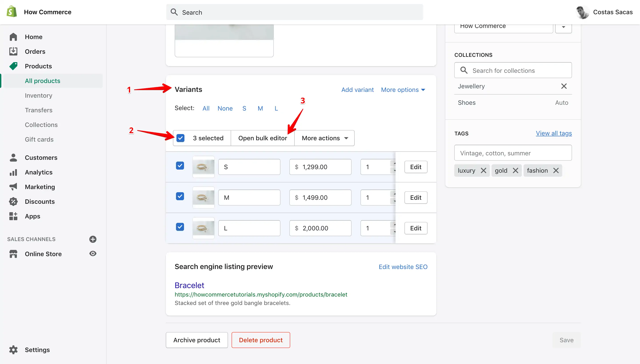Click the Apps grid icon
The image size is (640, 364).
(x=13, y=216)
